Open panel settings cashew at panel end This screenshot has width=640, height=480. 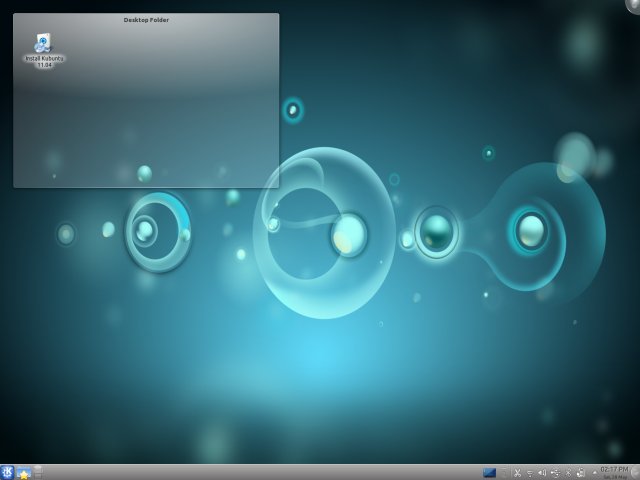click(635, 473)
